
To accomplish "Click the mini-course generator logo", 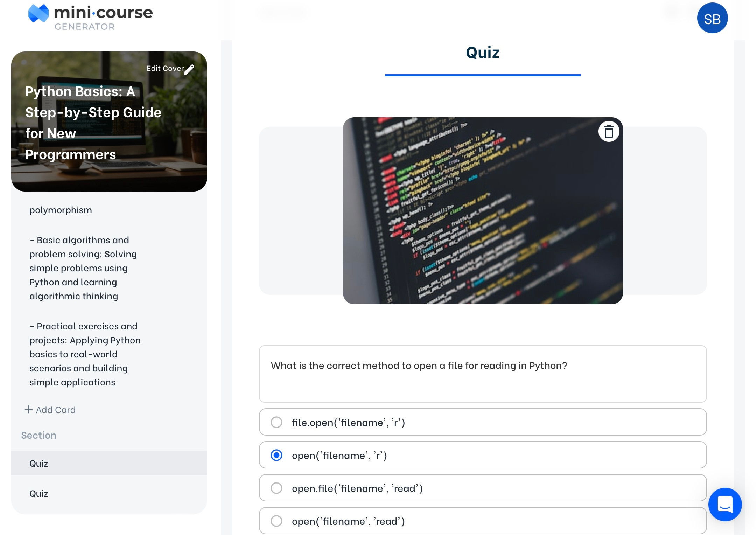I will coord(90,17).
